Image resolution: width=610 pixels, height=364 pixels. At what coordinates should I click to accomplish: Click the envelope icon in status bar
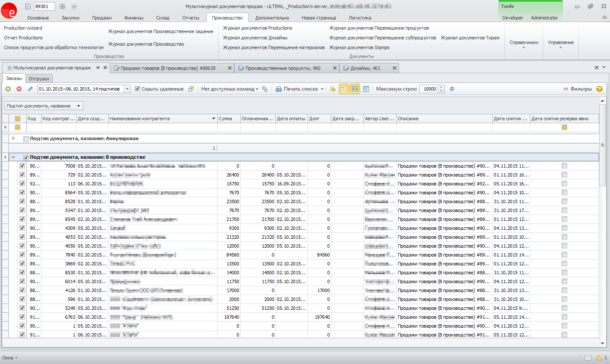coord(588,358)
